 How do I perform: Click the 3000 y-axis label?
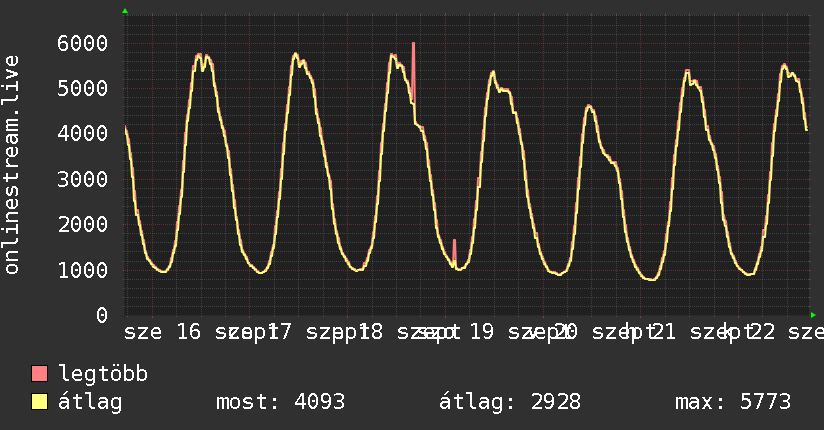pyautogui.click(x=83, y=179)
